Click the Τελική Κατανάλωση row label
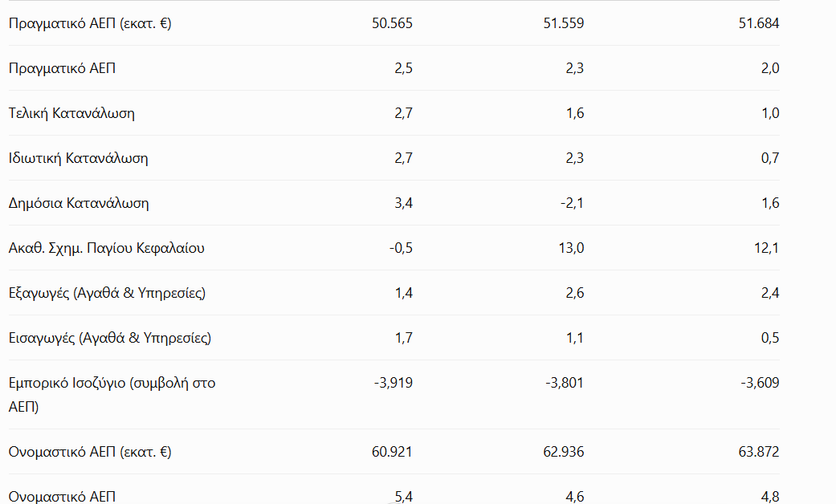The image size is (836, 504). (71, 113)
